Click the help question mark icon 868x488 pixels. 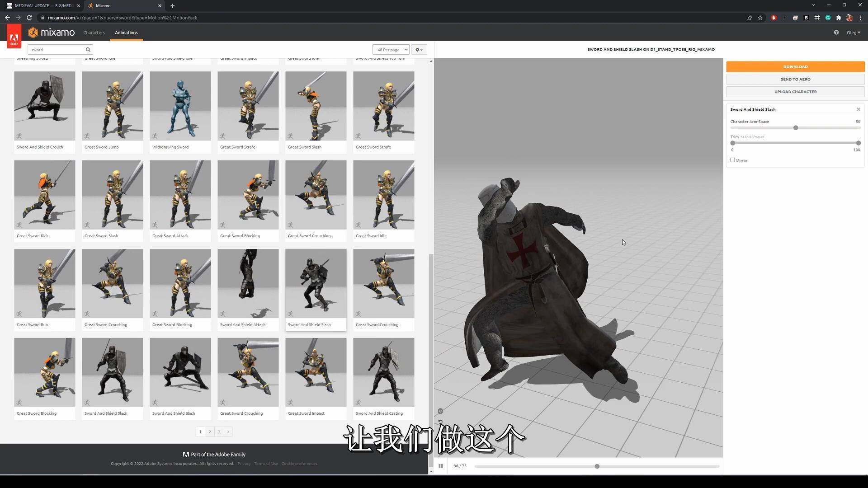click(836, 33)
